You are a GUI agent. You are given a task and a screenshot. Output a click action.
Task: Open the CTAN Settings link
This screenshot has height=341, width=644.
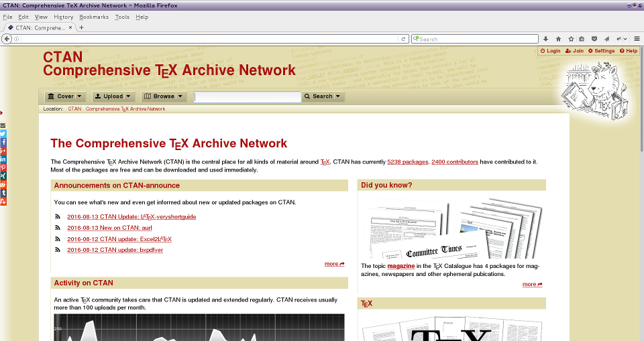point(601,51)
